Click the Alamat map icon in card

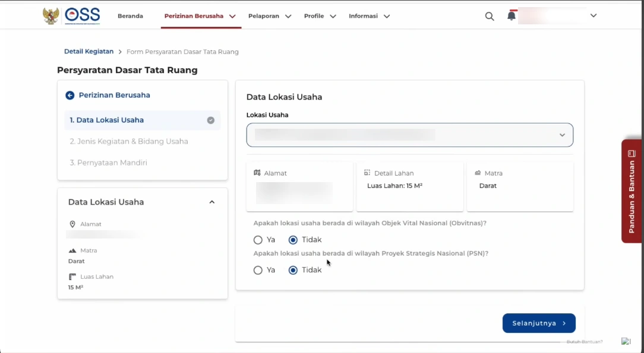point(257,173)
